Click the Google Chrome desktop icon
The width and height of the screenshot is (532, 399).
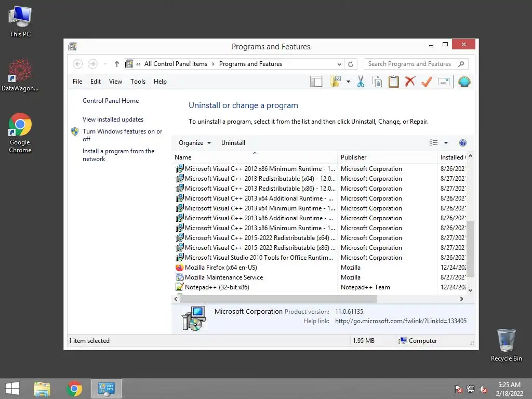tap(20, 133)
